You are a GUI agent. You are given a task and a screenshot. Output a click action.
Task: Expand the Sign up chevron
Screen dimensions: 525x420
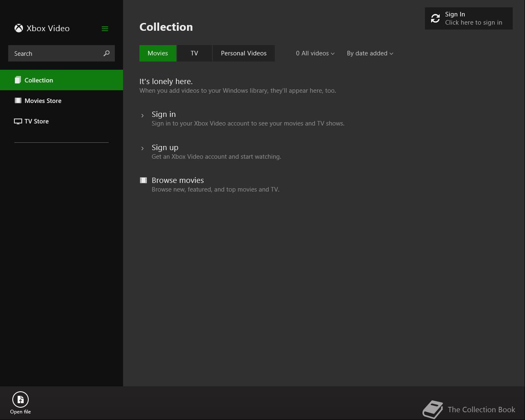click(142, 148)
